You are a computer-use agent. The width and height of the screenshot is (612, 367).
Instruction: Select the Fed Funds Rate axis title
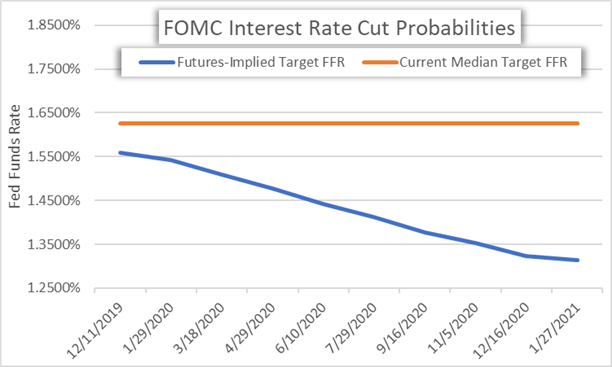click(14, 156)
